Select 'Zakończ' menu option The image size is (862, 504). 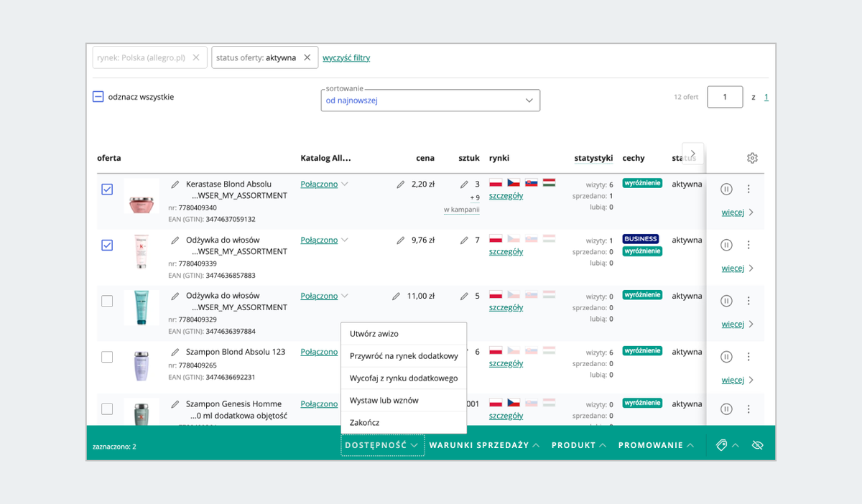pos(365,423)
